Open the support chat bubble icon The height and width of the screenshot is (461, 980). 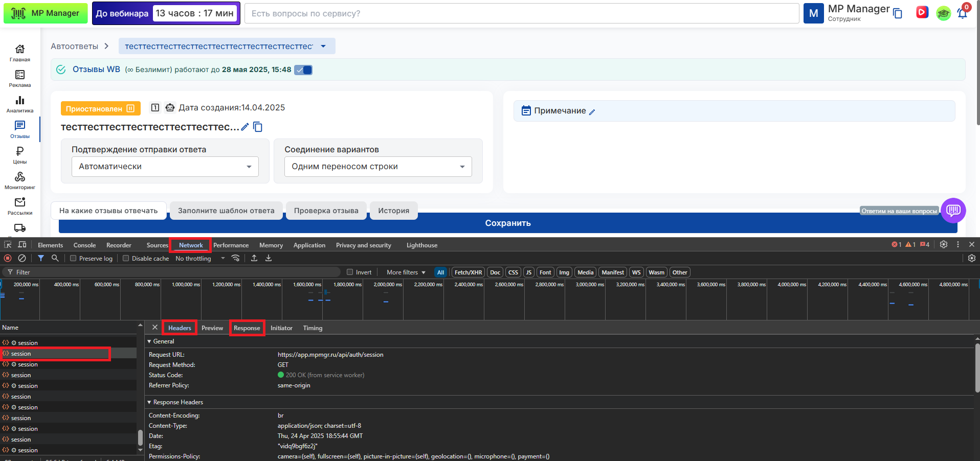pos(953,210)
